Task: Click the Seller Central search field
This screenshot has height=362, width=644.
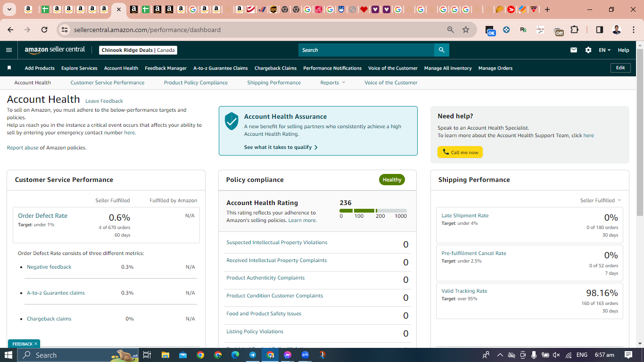Action: click(x=366, y=50)
